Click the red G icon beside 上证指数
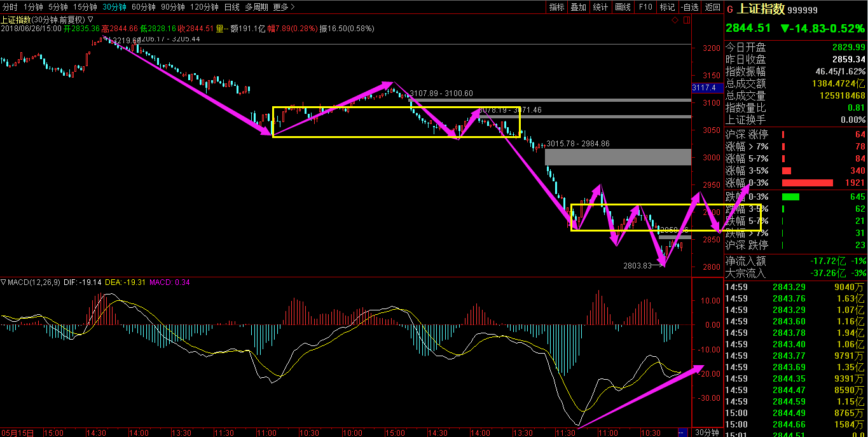The width and height of the screenshot is (868, 437). 729,10
